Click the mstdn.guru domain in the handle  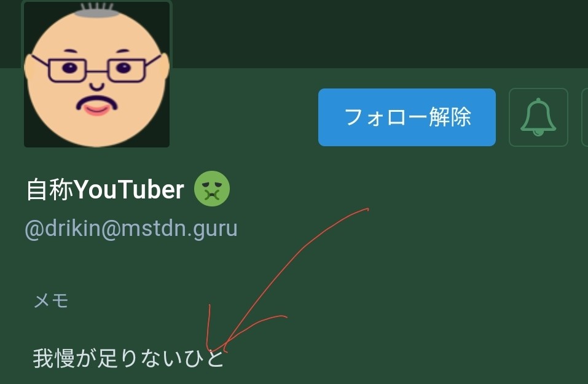pos(179,229)
